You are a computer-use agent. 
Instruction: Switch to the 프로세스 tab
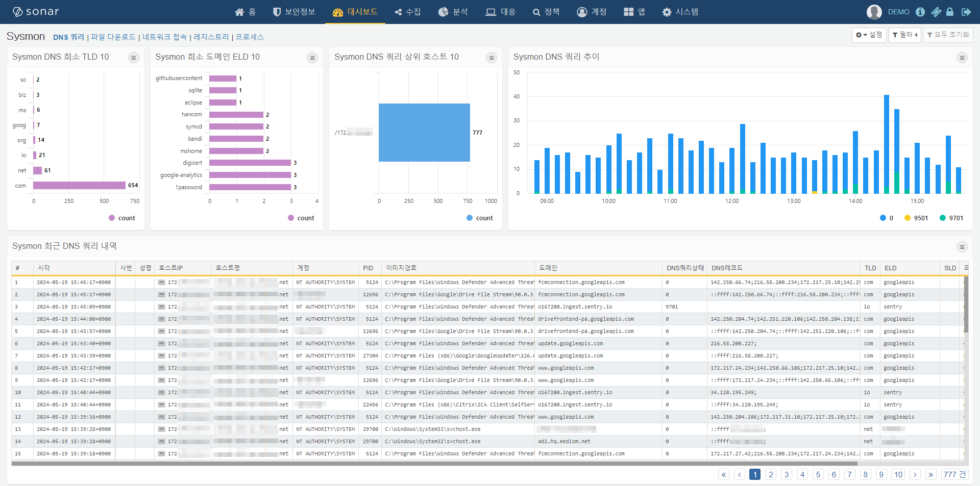coord(250,37)
